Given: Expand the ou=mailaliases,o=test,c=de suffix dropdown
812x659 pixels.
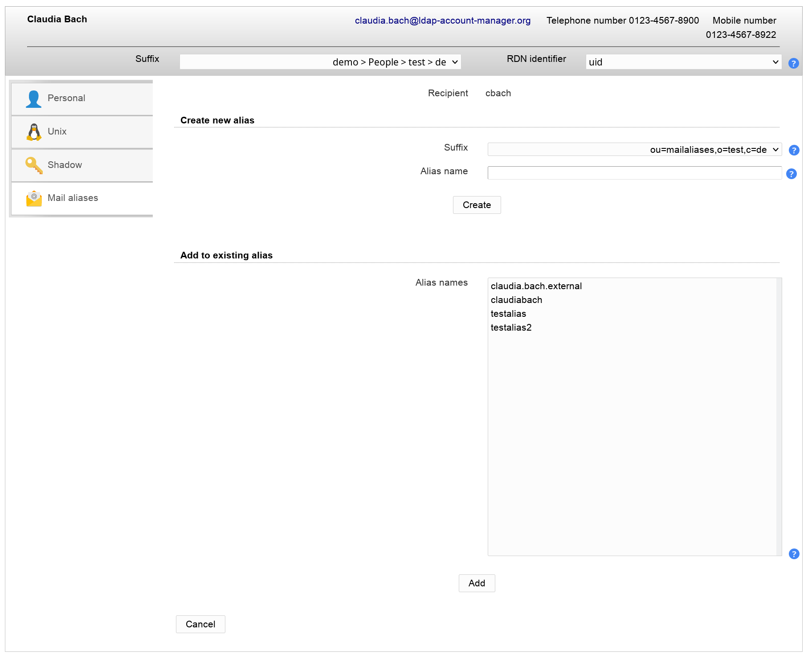Looking at the screenshot, I should [x=634, y=150].
